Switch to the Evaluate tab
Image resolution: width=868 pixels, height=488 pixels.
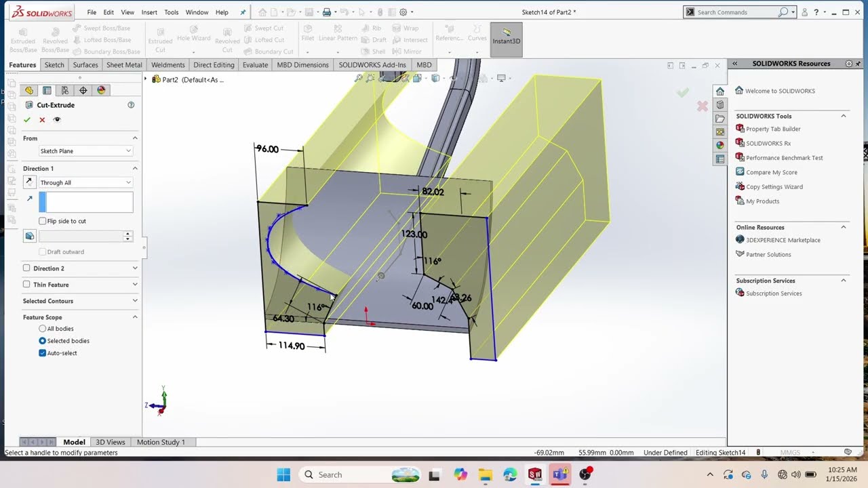coord(255,65)
